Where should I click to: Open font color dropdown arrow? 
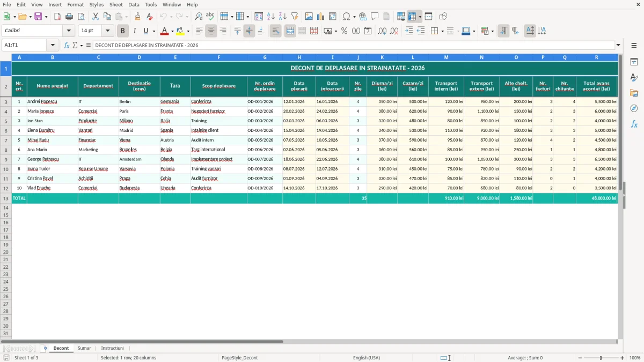coord(172,31)
